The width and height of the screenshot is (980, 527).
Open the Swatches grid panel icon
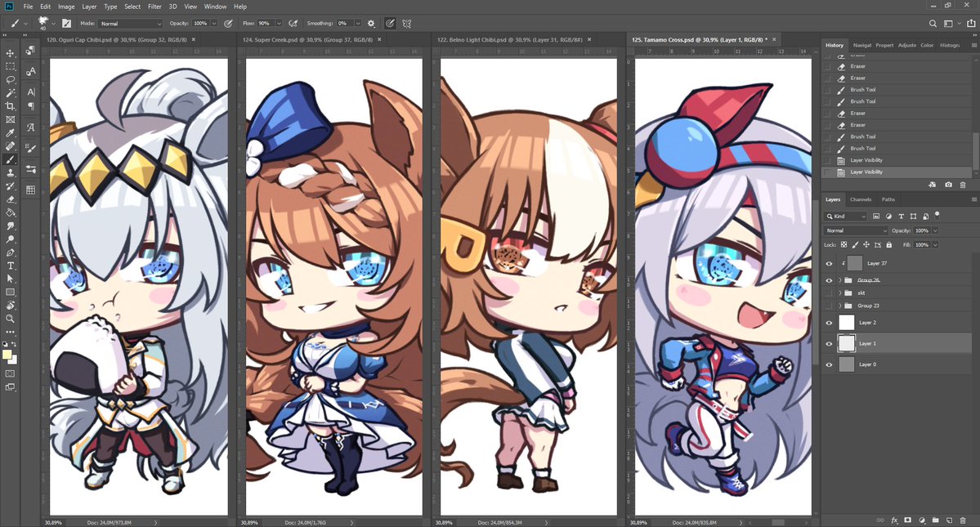30,190
